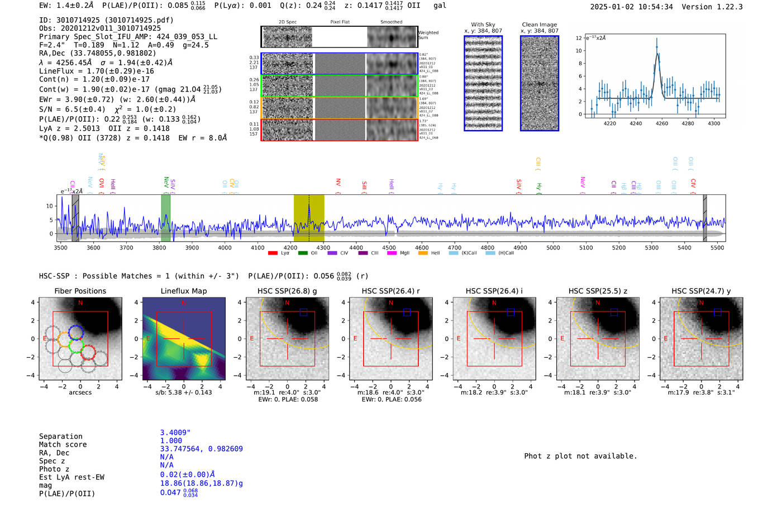Click the gray hatched band near 3540Å
The image size is (782, 532).
click(x=75, y=218)
